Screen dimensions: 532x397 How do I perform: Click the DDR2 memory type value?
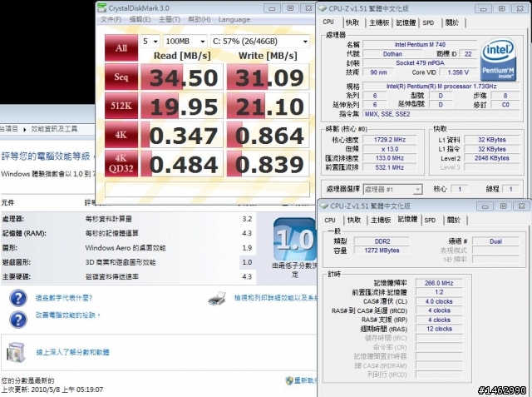[x=382, y=241]
